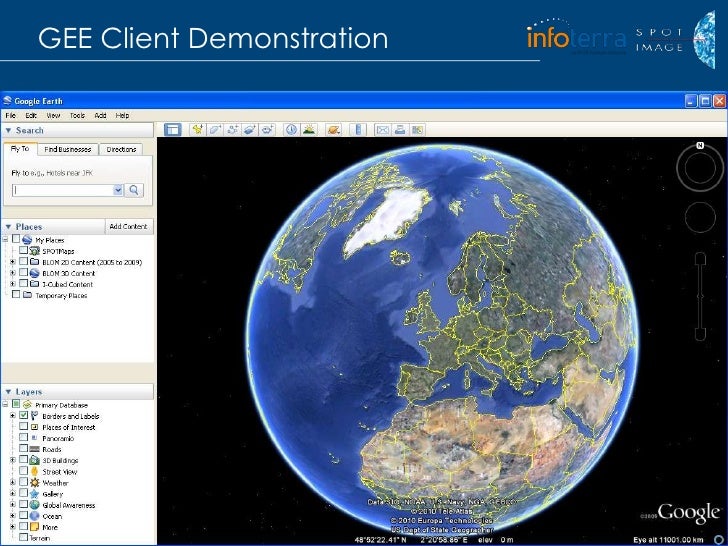Screen dimensions: 728x546
Task: Toggle the sidebar panel icon
Action: (x=172, y=130)
